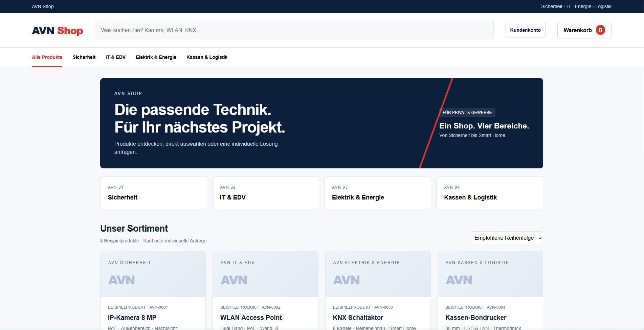Choose the AVN 03 Elektrik & Energie card

click(378, 193)
